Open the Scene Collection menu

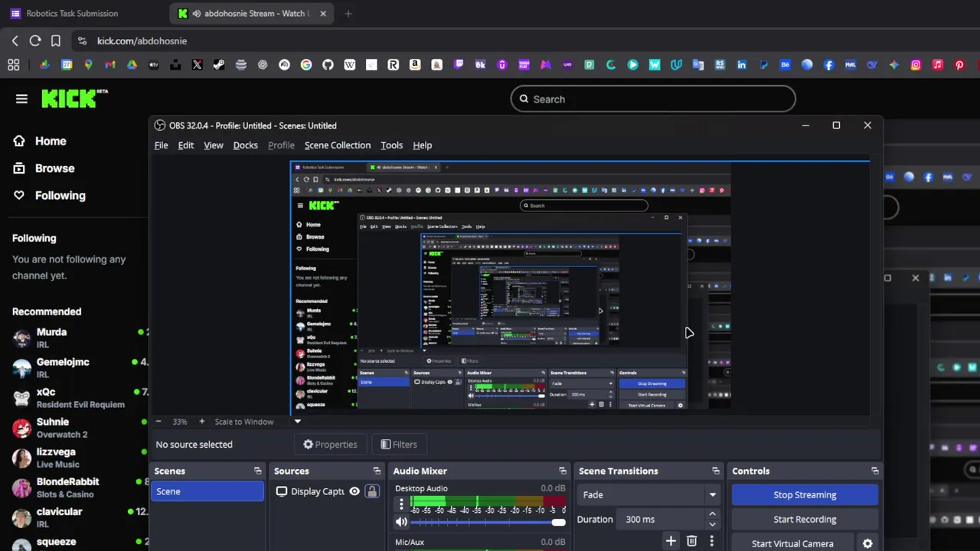pos(338,145)
